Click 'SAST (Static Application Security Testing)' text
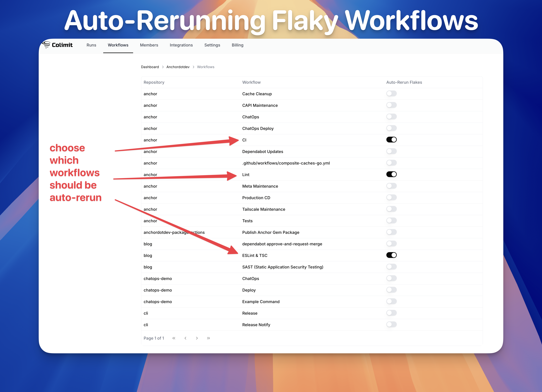 click(x=283, y=267)
